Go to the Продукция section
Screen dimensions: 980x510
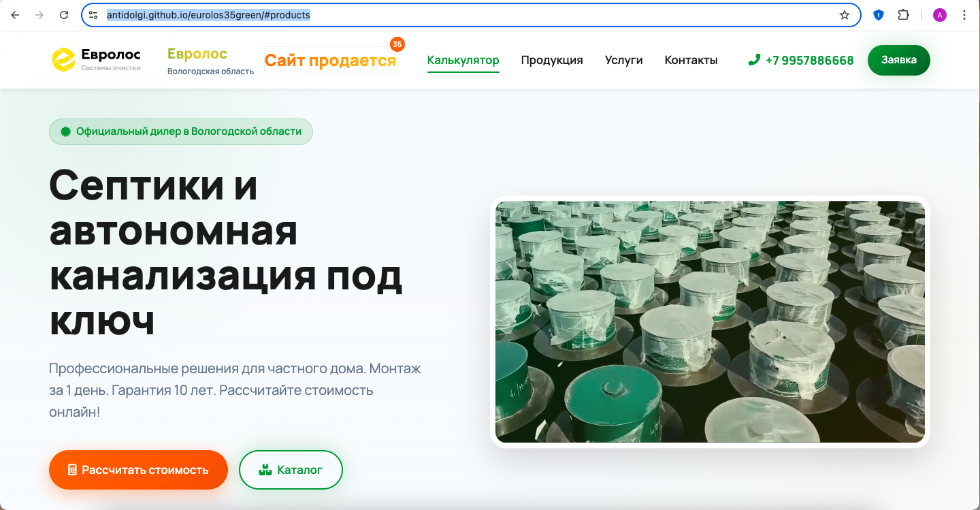(x=552, y=60)
